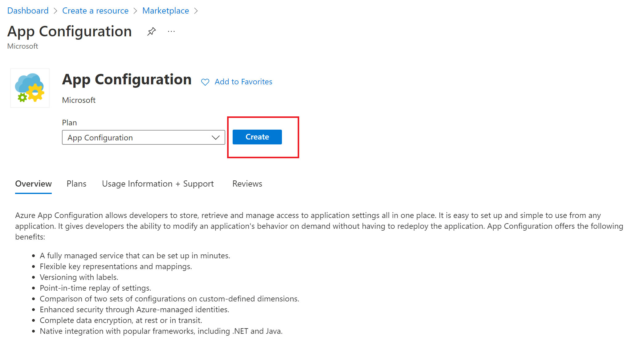This screenshot has height=339, width=644.
Task: Click the Create button to start deployment
Action: pyautogui.click(x=257, y=137)
